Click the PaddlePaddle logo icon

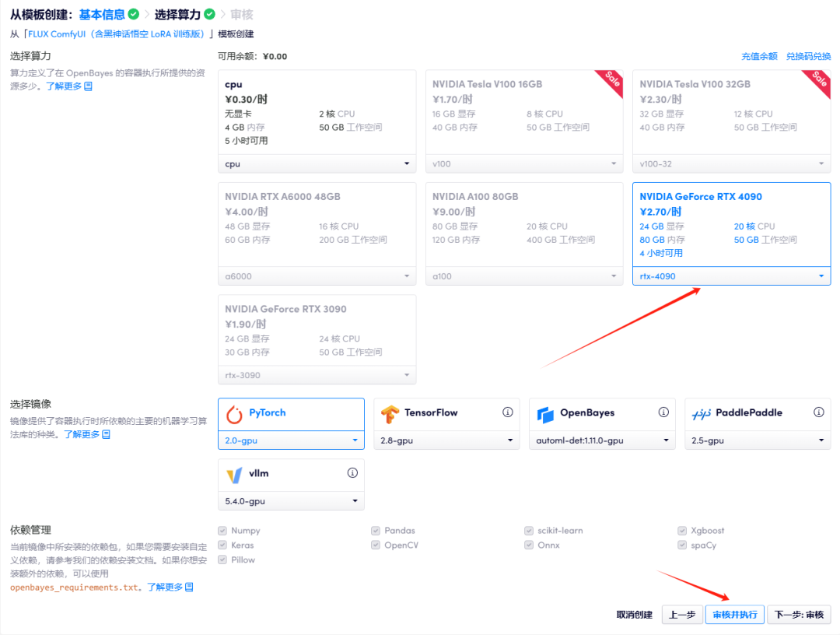(701, 414)
